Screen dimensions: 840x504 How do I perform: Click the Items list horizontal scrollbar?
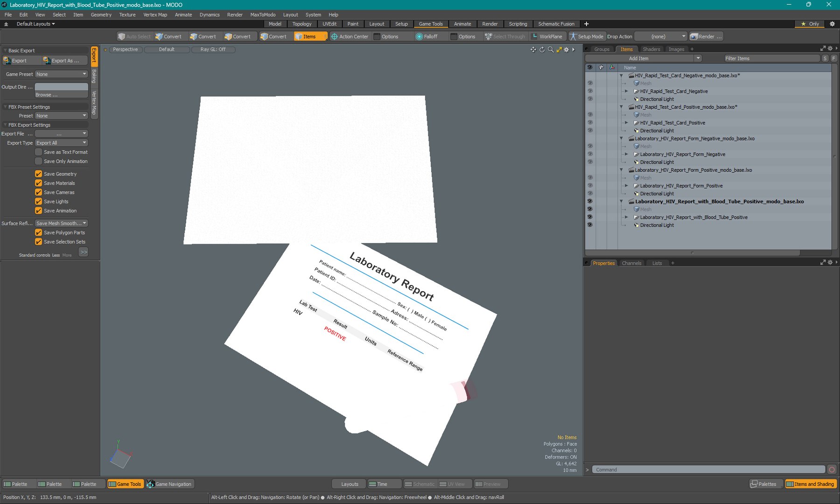[693, 253]
